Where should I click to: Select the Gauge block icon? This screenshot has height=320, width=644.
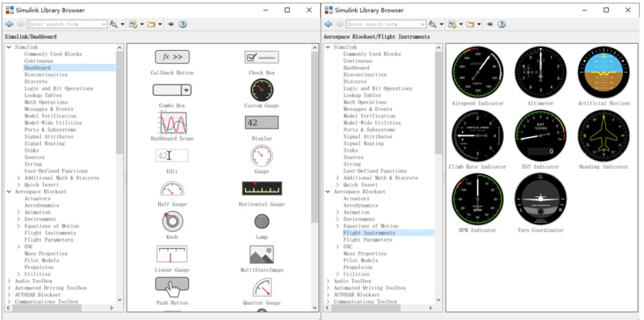pyautogui.click(x=262, y=156)
